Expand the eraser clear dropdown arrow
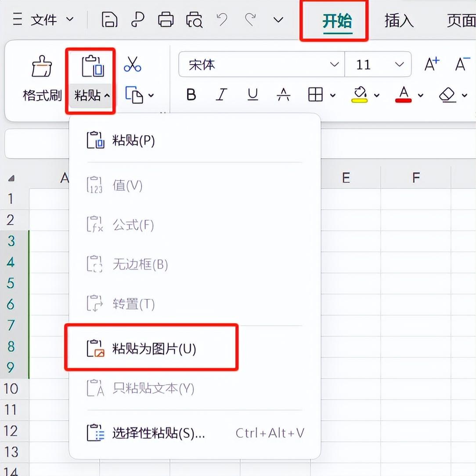Viewport: 476px width, 476px height. point(465,95)
